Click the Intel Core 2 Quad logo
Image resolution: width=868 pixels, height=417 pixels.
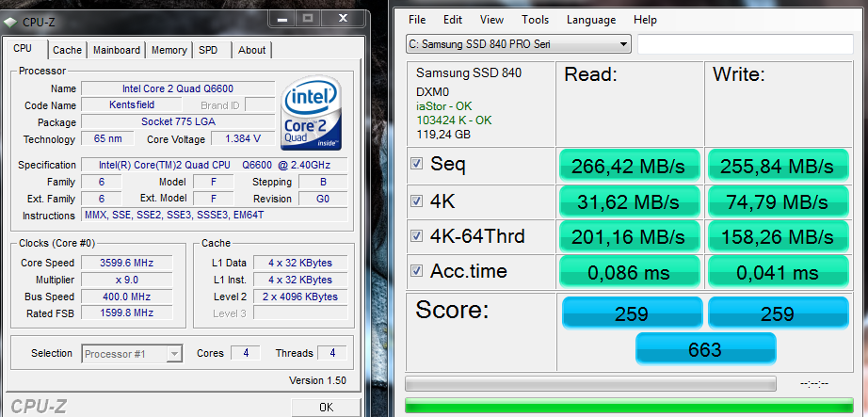pos(312,114)
